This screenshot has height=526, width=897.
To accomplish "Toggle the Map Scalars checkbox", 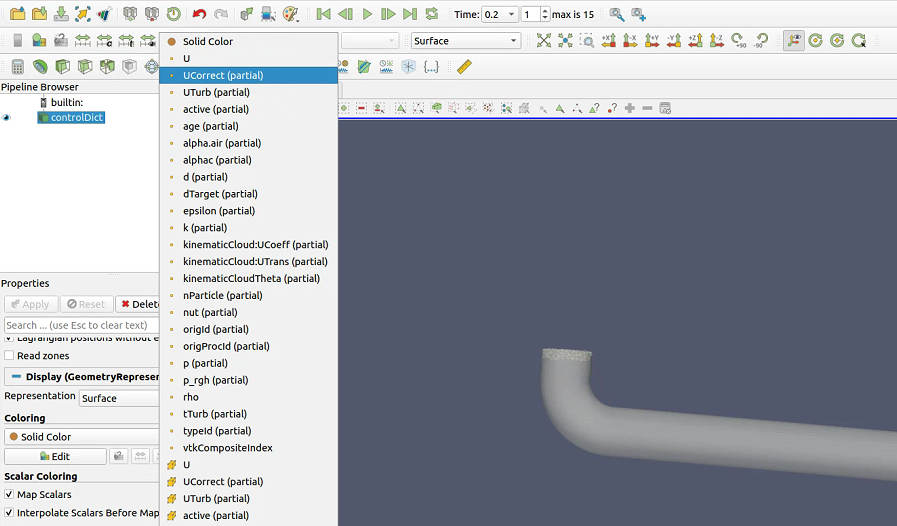I will [x=9, y=494].
